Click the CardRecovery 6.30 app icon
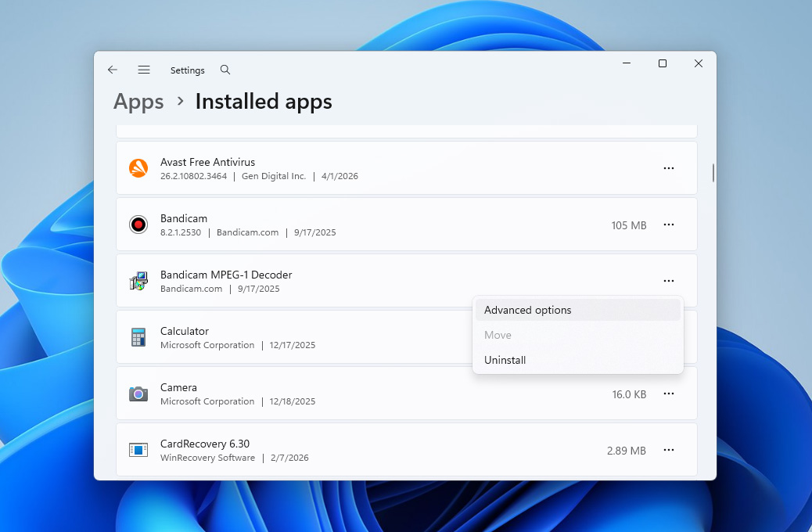Viewport: 812px width, 532px height. [x=138, y=450]
